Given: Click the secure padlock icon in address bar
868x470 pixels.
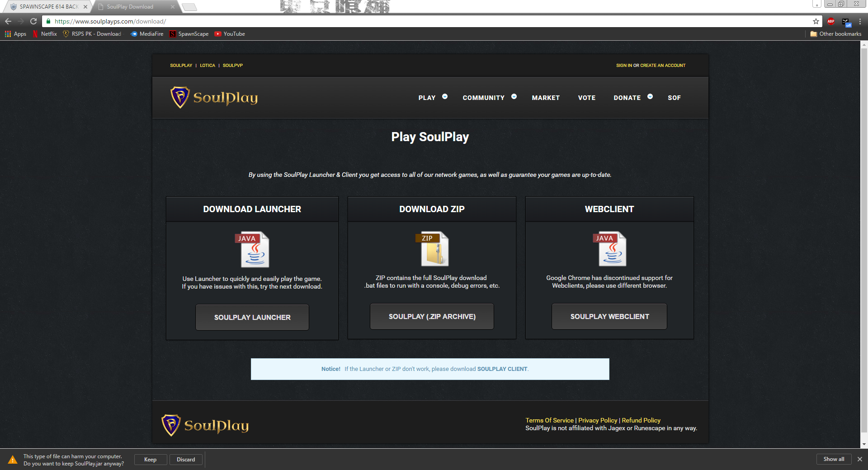Looking at the screenshot, I should [48, 21].
